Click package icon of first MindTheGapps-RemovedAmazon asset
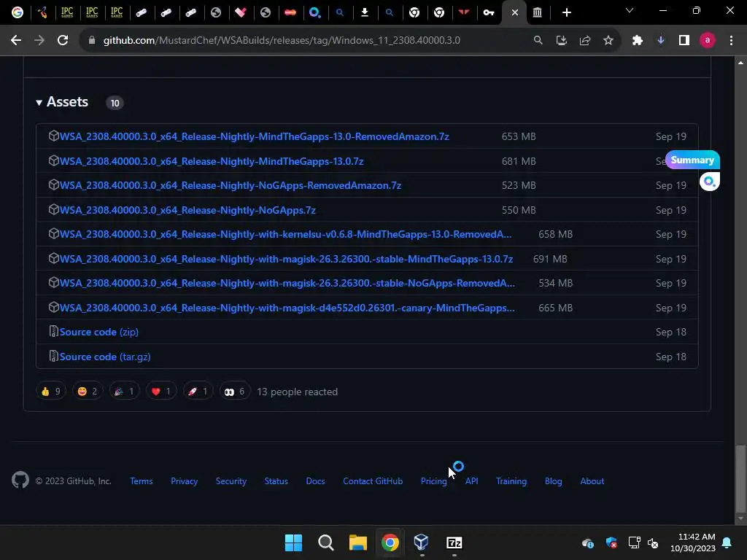The height and width of the screenshot is (560, 747). click(53, 136)
